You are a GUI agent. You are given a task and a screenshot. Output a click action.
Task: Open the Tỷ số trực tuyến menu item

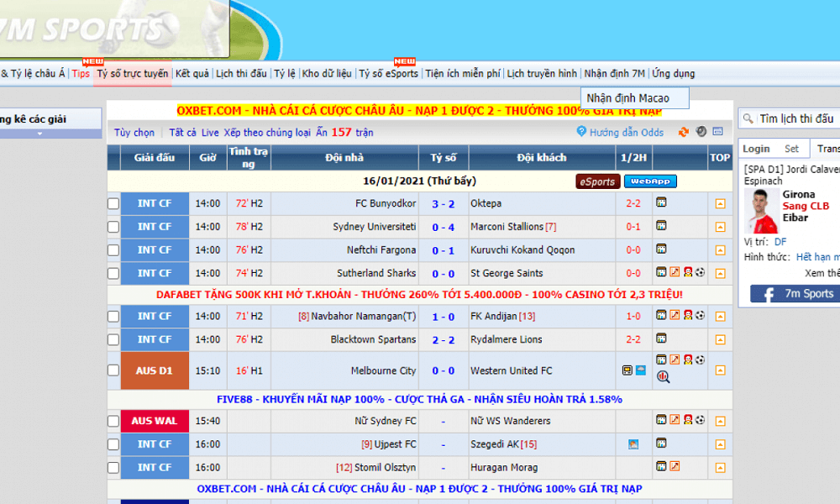coord(133,73)
